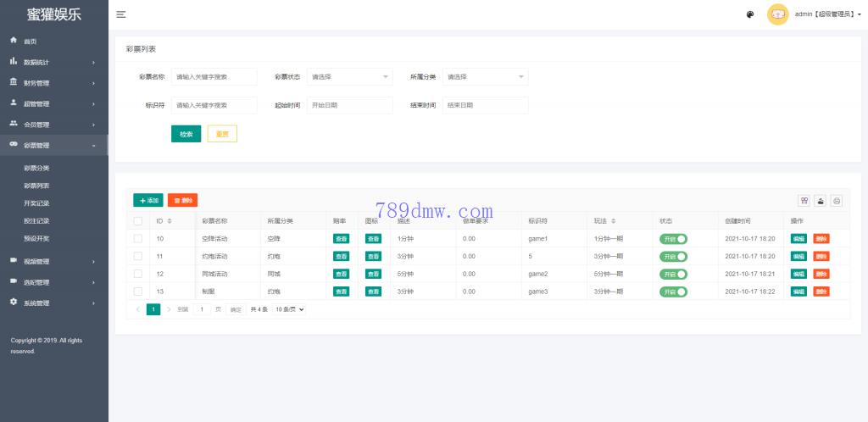Viewport: 868px width, 422px height.
Task: Click the admin user avatar
Action: tap(777, 14)
